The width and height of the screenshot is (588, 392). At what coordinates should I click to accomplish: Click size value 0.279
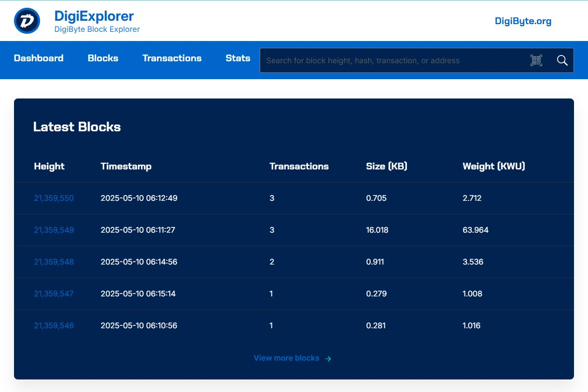pos(376,294)
